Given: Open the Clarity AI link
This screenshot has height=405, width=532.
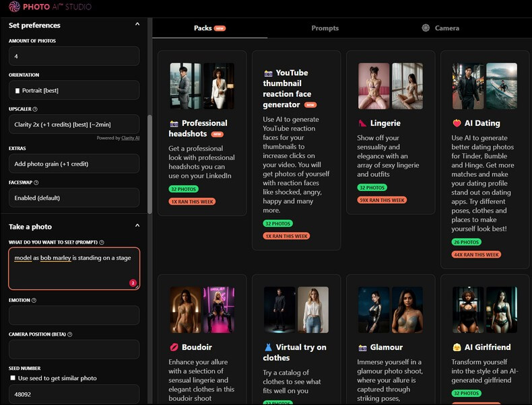Looking at the screenshot, I should pos(130,138).
